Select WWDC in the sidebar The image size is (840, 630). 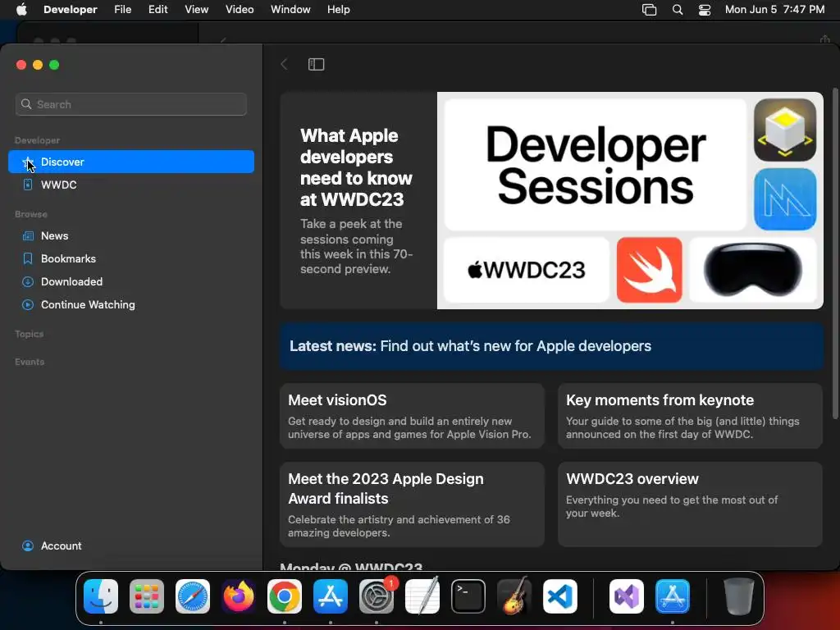tap(131, 185)
